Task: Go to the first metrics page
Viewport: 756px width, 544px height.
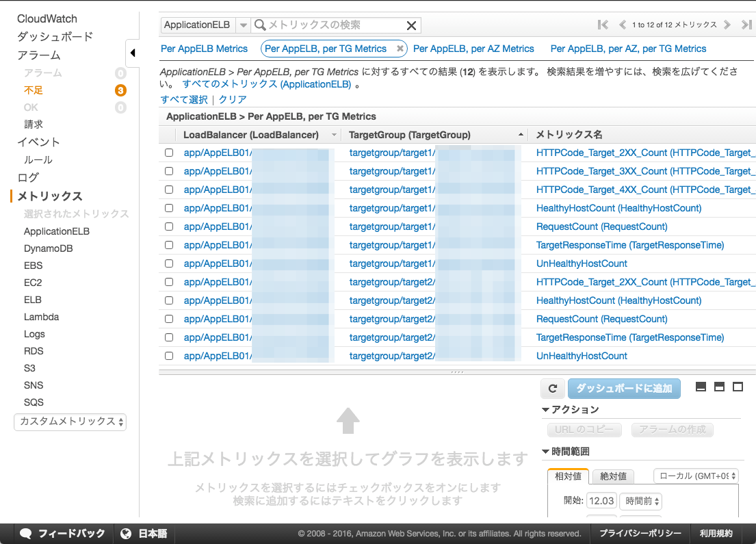Action: pos(602,25)
